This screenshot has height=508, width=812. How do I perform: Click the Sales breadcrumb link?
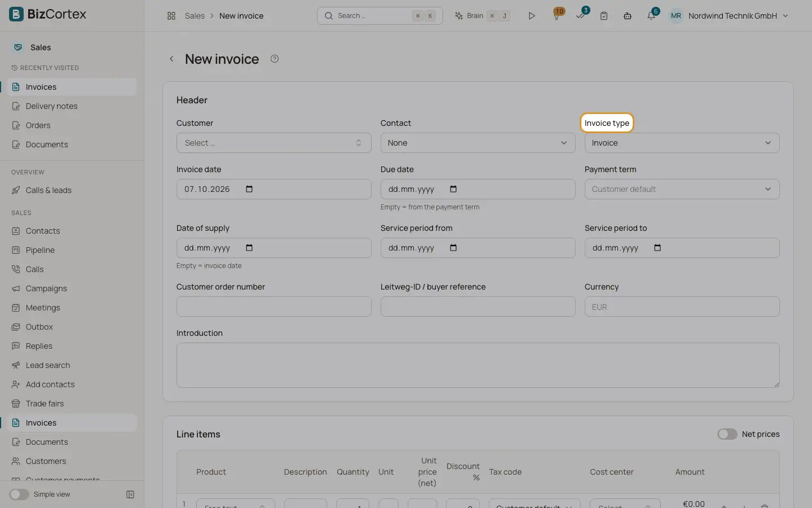pyautogui.click(x=195, y=16)
